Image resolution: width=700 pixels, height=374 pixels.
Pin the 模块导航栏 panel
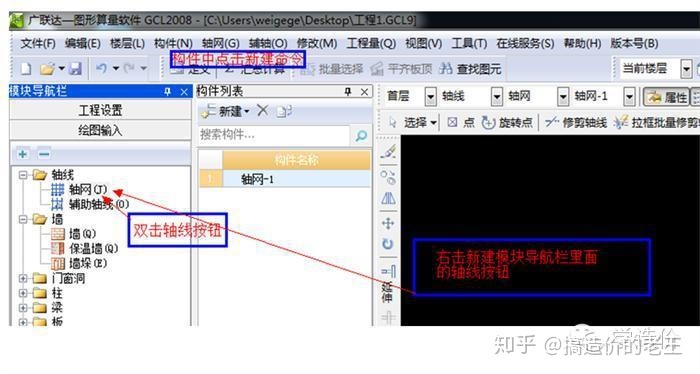pyautogui.click(x=167, y=91)
